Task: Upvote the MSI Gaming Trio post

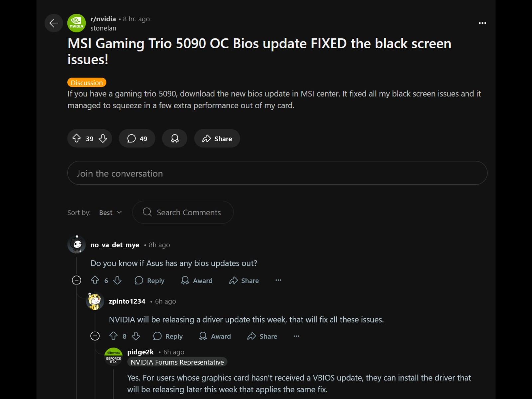Action: tap(77, 138)
